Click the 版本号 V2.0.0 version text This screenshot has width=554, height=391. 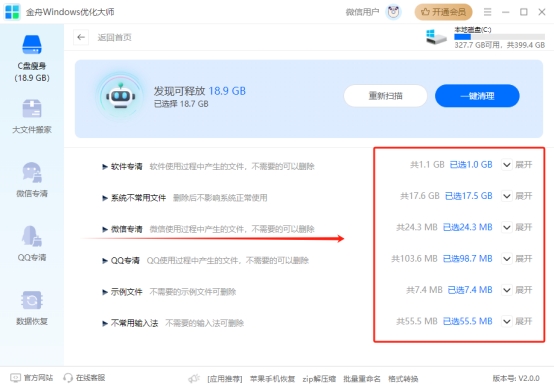tap(516, 378)
